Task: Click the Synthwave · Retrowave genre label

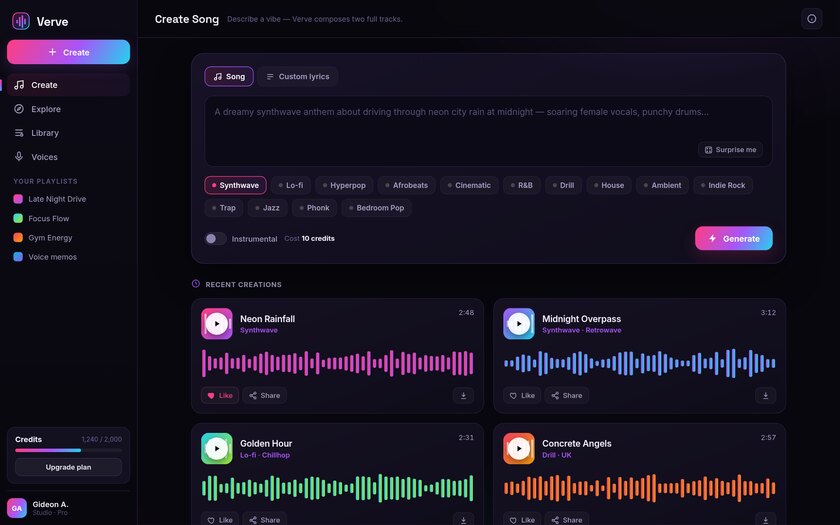Action: tap(582, 330)
